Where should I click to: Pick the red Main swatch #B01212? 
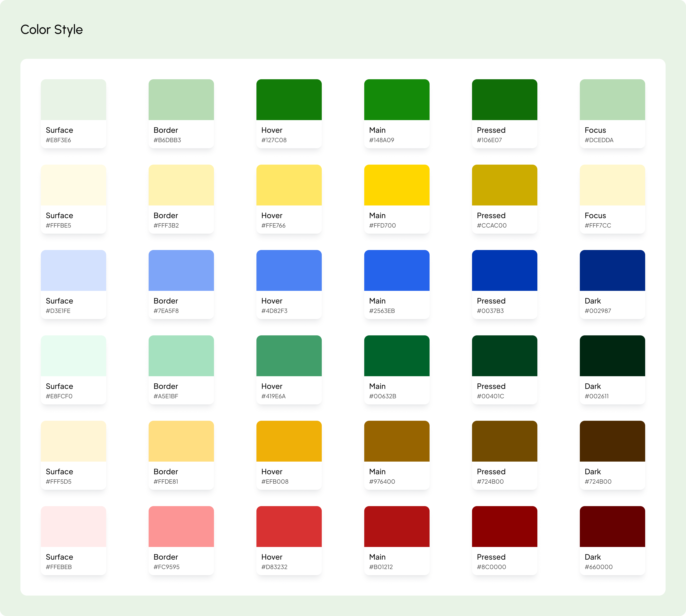tap(396, 526)
